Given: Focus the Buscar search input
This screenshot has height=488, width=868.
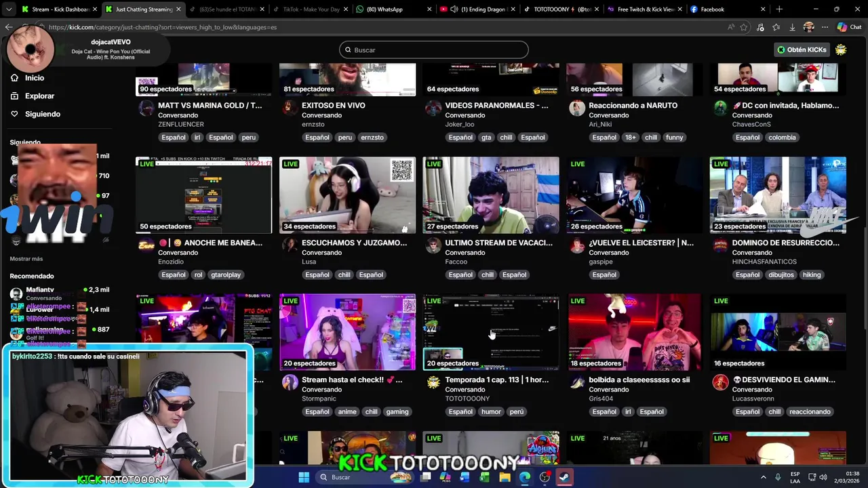Looking at the screenshot, I should coord(434,50).
